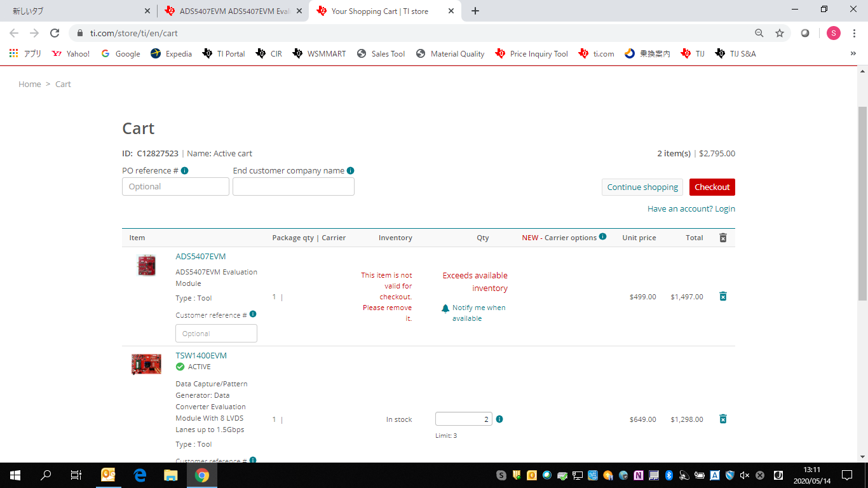Click Notify me when available
This screenshot has height=488, width=868.
point(479,313)
